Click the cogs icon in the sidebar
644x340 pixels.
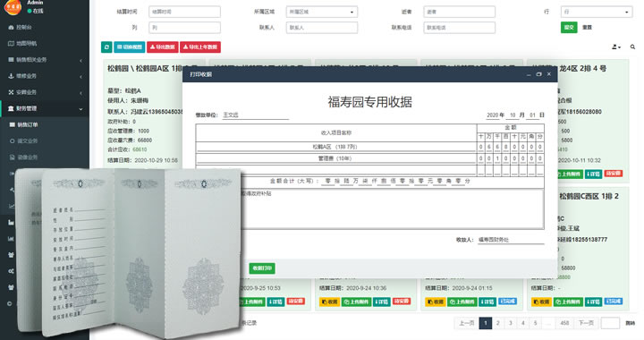coord(11,271)
